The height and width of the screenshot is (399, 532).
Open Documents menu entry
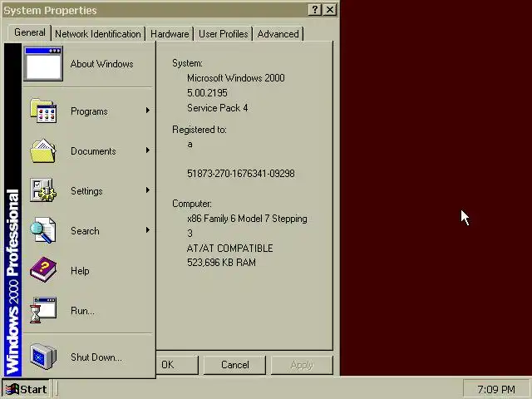(x=89, y=151)
